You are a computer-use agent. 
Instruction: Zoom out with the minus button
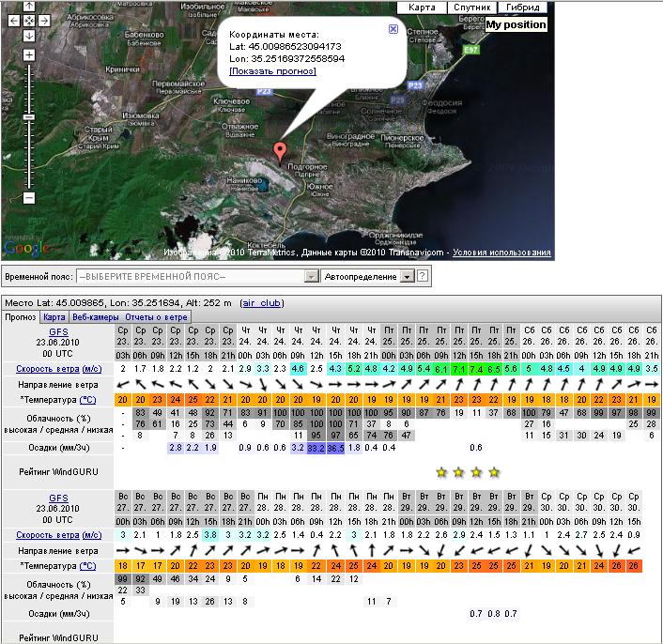(x=29, y=198)
